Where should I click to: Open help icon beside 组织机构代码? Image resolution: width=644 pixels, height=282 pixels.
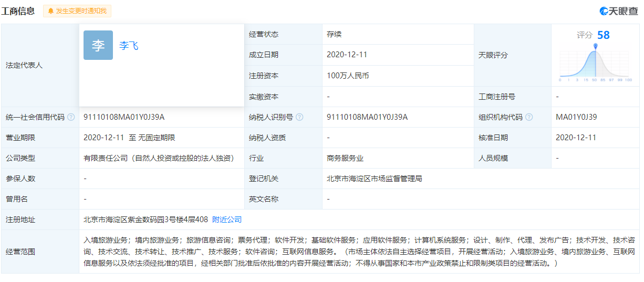click(x=529, y=117)
